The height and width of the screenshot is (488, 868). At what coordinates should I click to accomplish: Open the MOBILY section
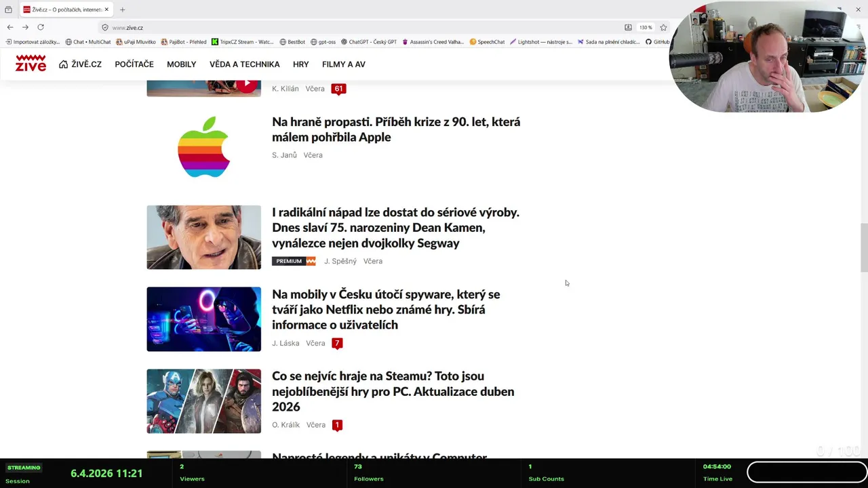click(x=181, y=64)
